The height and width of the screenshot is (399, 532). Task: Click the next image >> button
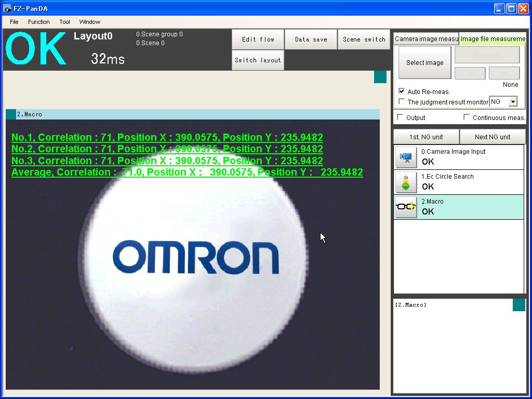pos(504,73)
